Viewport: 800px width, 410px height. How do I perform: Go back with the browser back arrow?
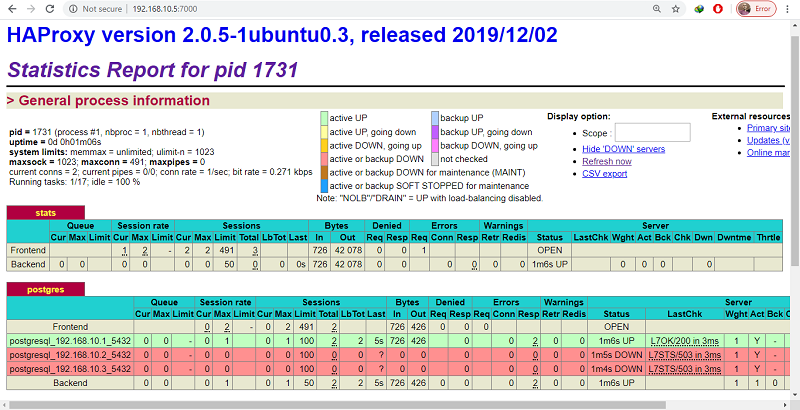tap(12, 9)
